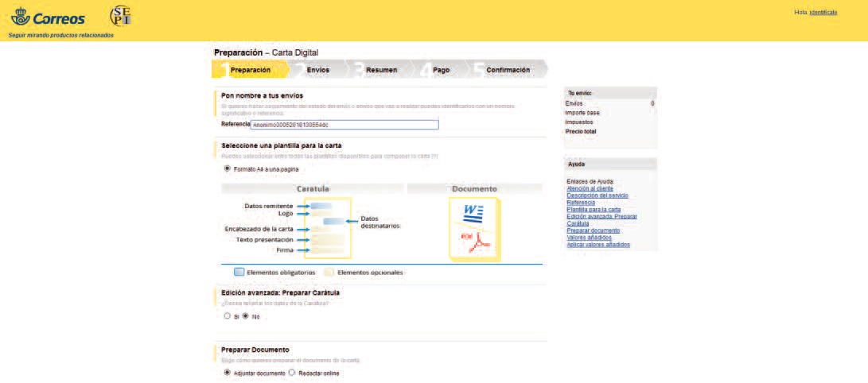This screenshot has height=383, width=868.
Task: Select Formato A4 a una pagina radio
Action: pyautogui.click(x=228, y=168)
